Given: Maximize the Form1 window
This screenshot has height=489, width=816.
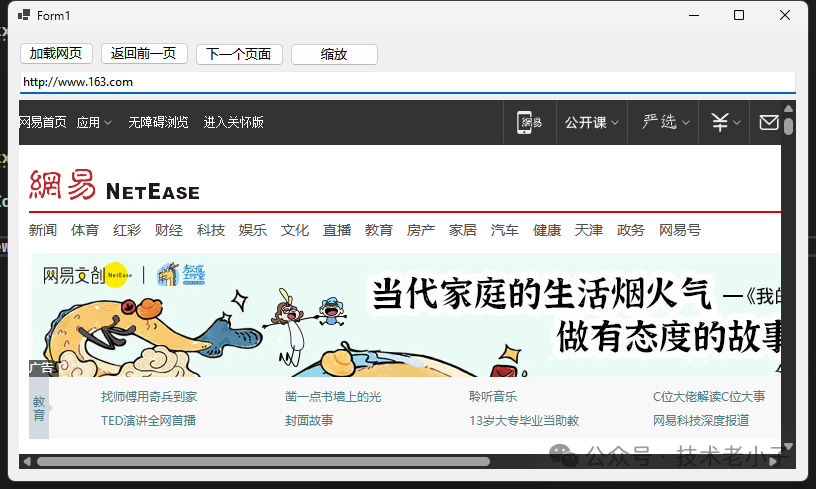Looking at the screenshot, I should [739, 15].
